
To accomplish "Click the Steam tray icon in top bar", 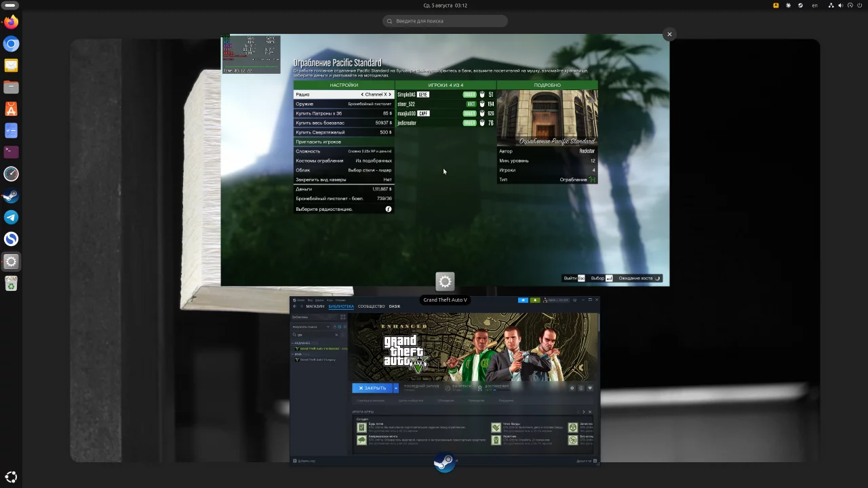I will click(801, 5).
